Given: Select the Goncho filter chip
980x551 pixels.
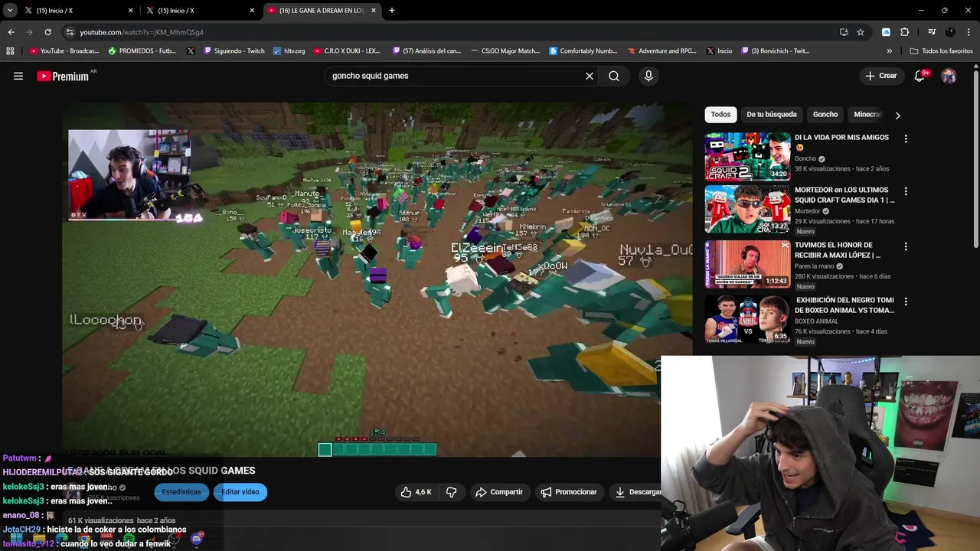Looking at the screenshot, I should point(825,115).
